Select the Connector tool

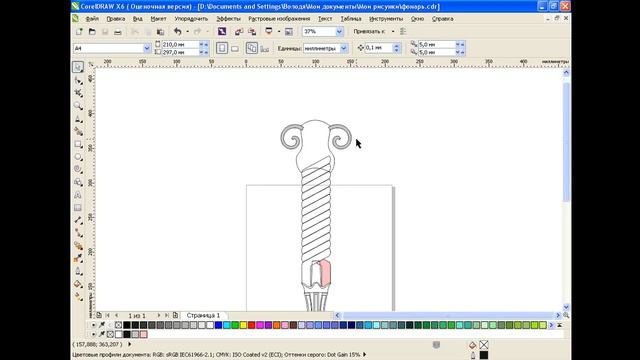tap(78, 233)
